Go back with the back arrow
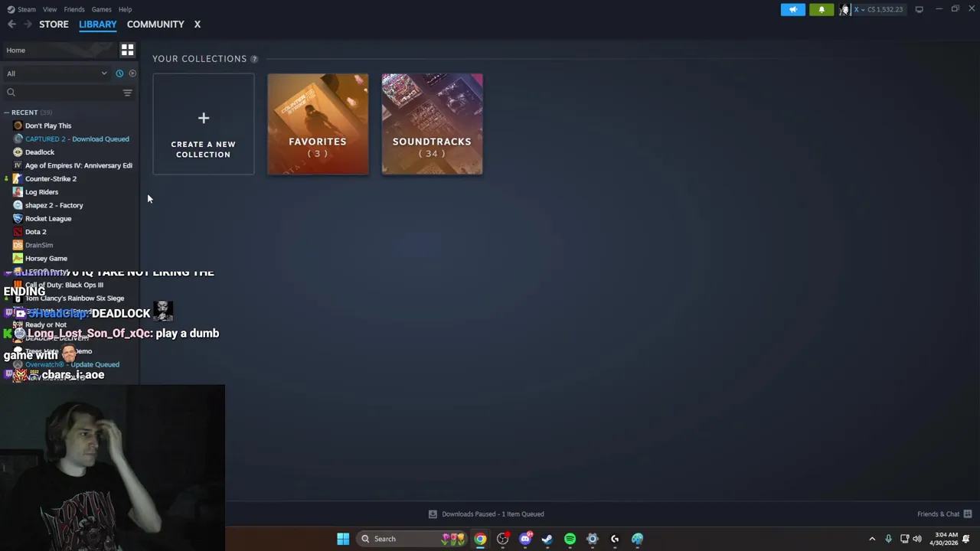 click(11, 24)
